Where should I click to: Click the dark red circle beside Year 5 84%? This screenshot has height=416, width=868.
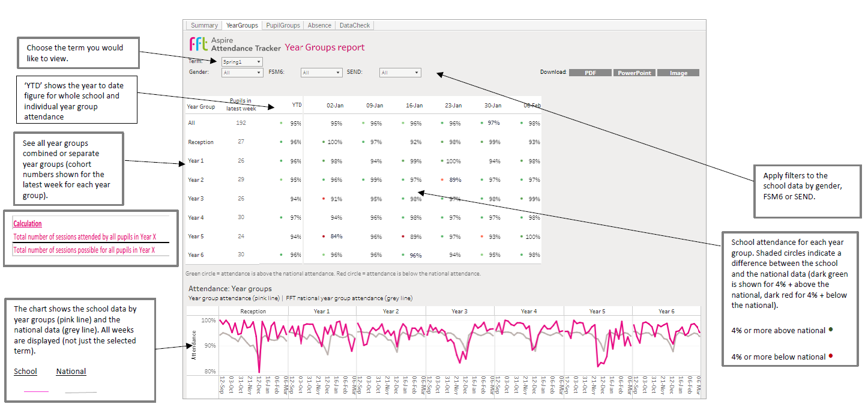(324, 237)
